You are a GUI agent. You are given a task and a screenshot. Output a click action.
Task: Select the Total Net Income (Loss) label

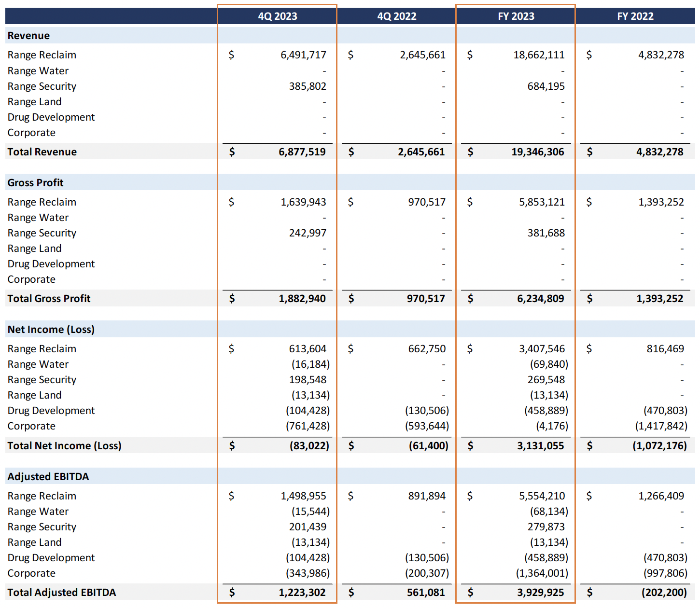click(x=64, y=445)
